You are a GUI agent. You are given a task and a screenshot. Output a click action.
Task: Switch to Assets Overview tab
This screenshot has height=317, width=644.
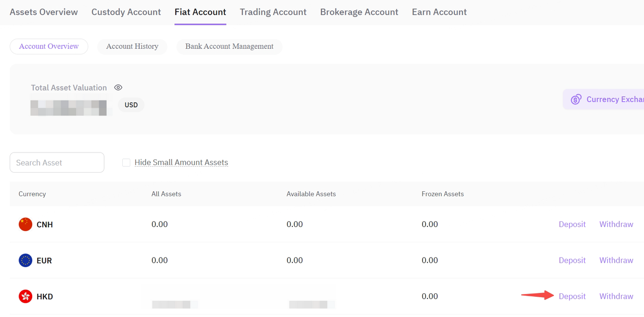point(44,12)
